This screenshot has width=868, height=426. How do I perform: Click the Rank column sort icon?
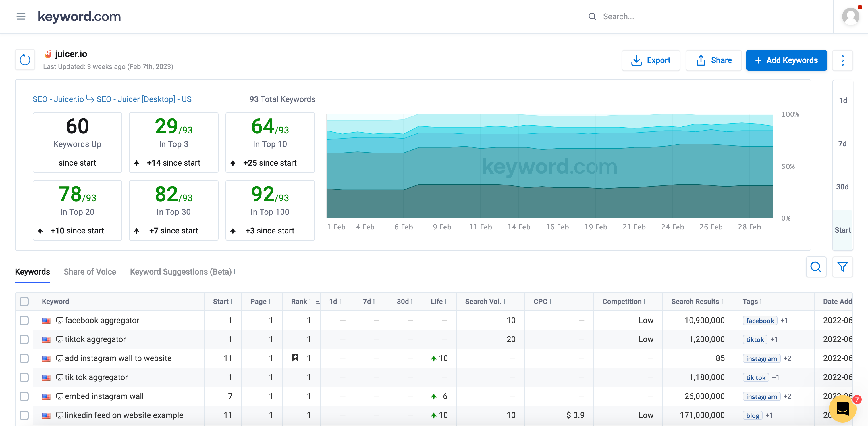[x=318, y=302]
